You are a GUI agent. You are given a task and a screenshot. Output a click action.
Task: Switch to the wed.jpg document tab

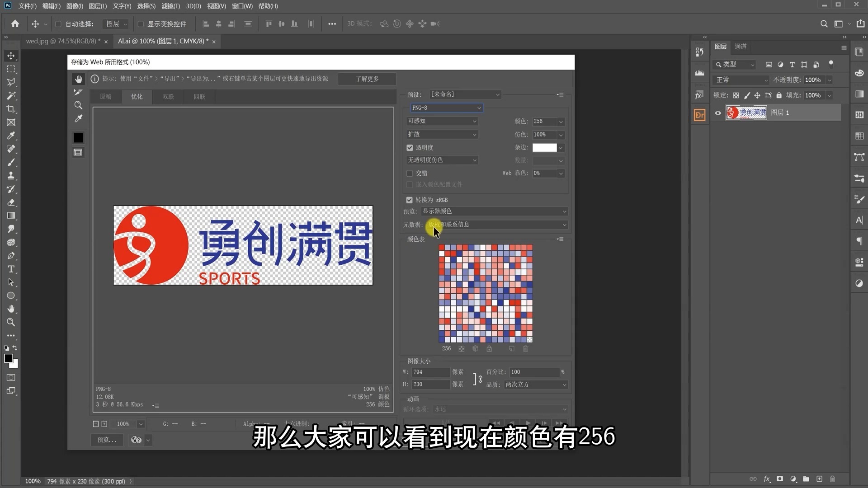click(x=61, y=41)
